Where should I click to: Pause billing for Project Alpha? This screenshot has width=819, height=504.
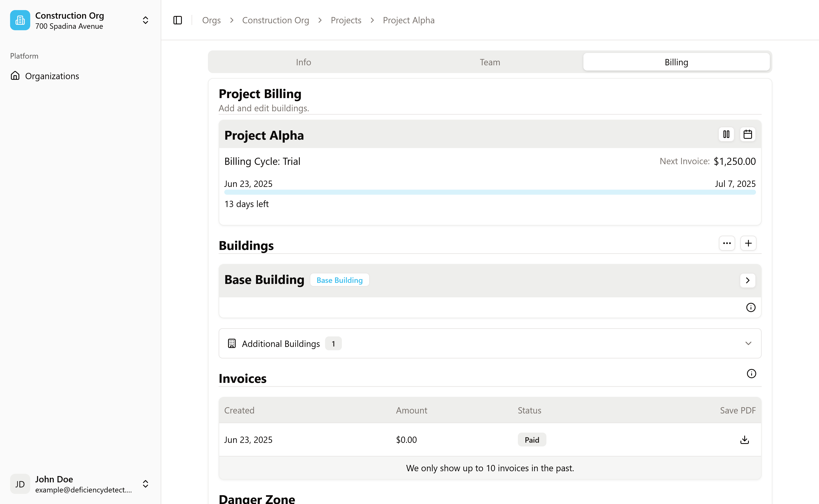click(726, 134)
